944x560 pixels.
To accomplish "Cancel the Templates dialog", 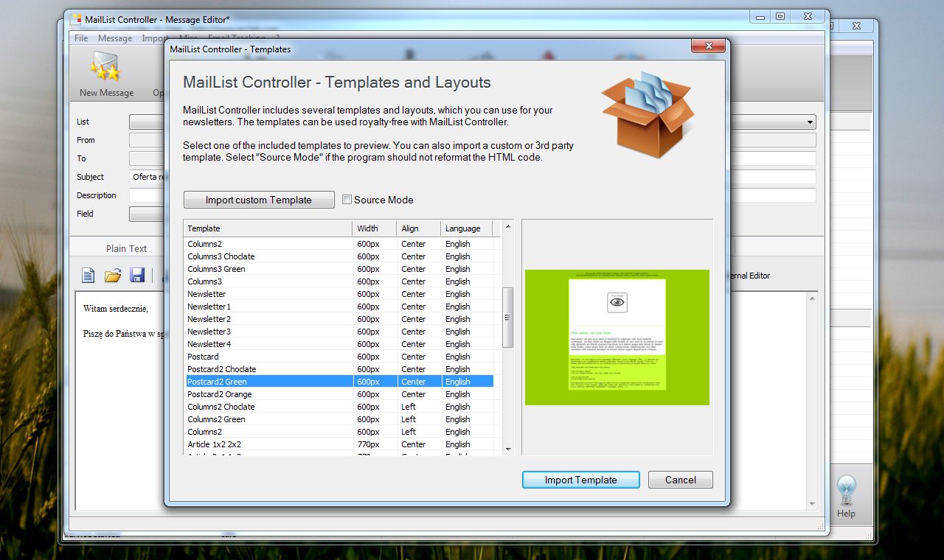I will pyautogui.click(x=681, y=480).
